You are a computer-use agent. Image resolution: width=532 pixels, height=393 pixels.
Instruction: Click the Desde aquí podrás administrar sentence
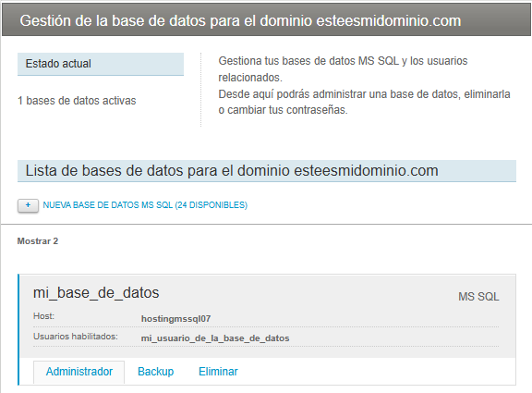point(364,102)
